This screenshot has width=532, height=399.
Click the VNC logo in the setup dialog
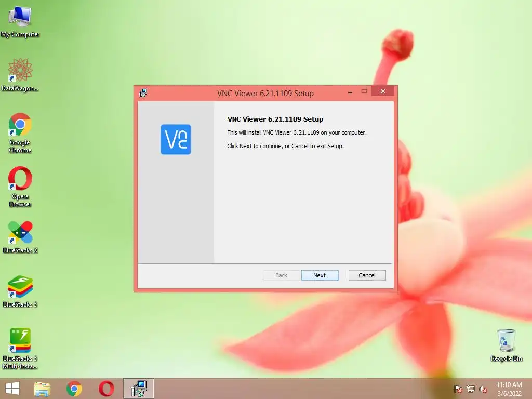176,139
